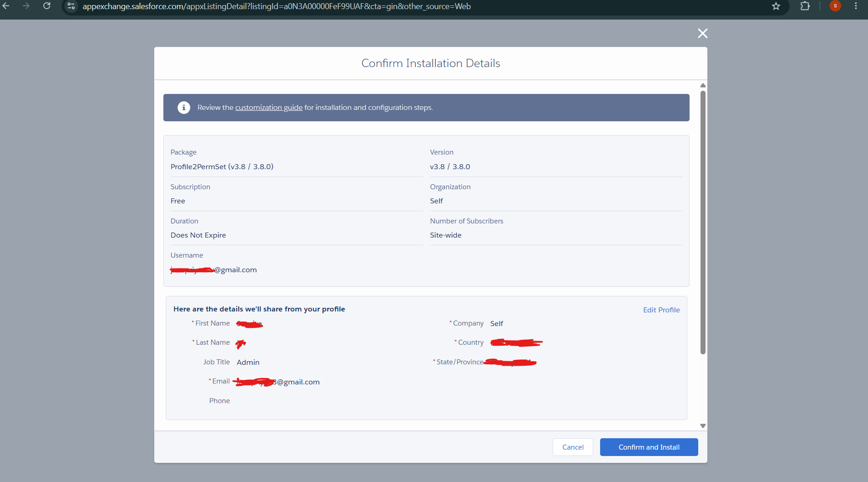Screen dimensions: 868x482
Task: Bookmark this page with the star icon
Action: [776, 6]
